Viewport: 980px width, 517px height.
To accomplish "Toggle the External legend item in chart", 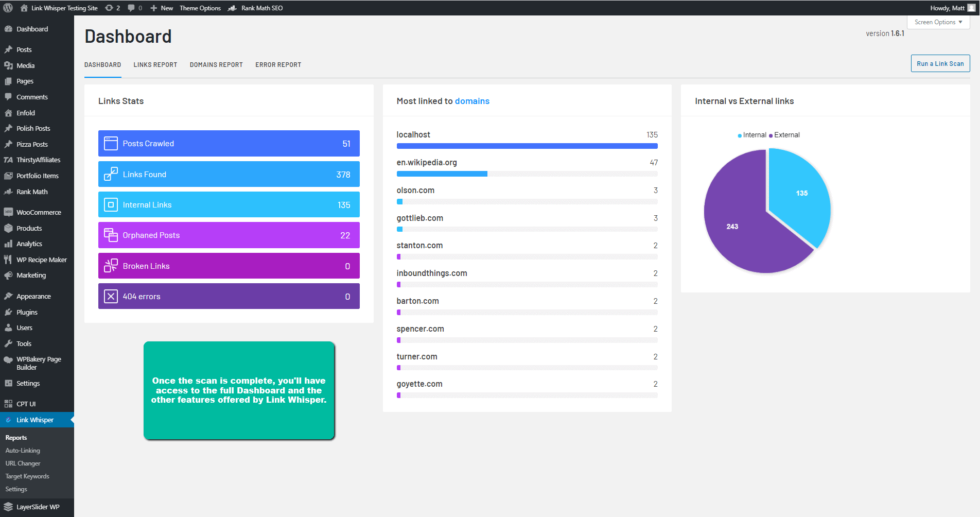I will [x=784, y=135].
